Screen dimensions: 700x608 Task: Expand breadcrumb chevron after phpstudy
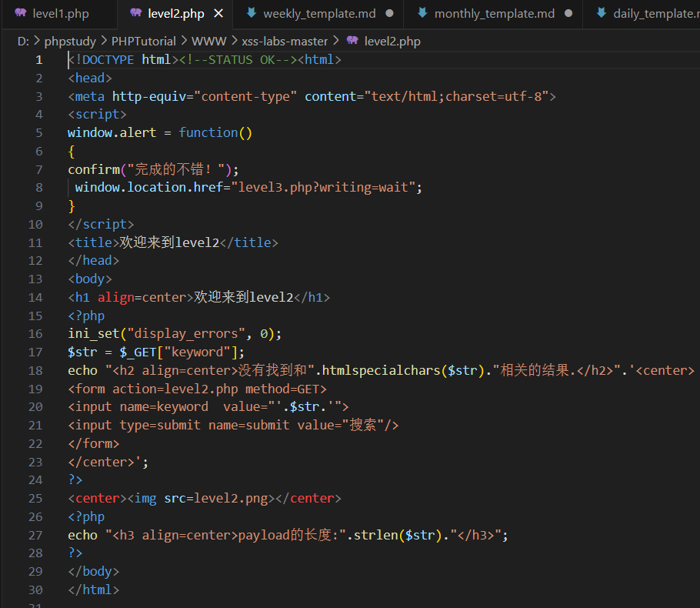coord(104,41)
